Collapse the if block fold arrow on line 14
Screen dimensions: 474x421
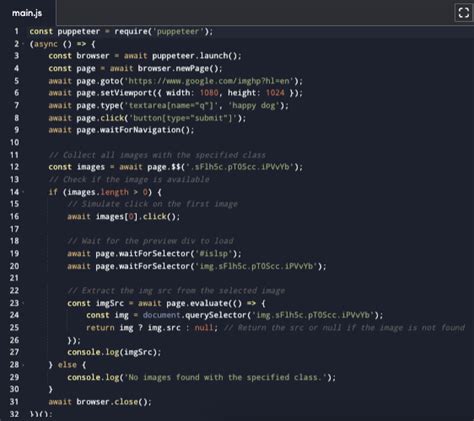[23, 192]
